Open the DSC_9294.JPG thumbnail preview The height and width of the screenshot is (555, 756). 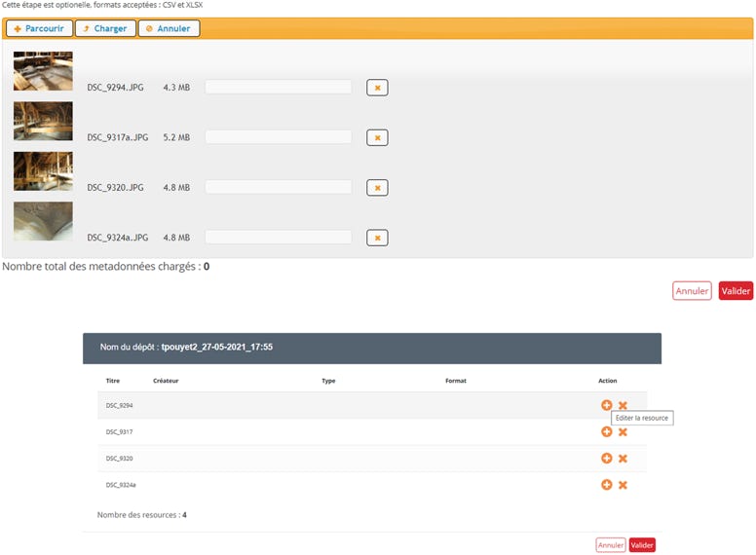tap(43, 71)
